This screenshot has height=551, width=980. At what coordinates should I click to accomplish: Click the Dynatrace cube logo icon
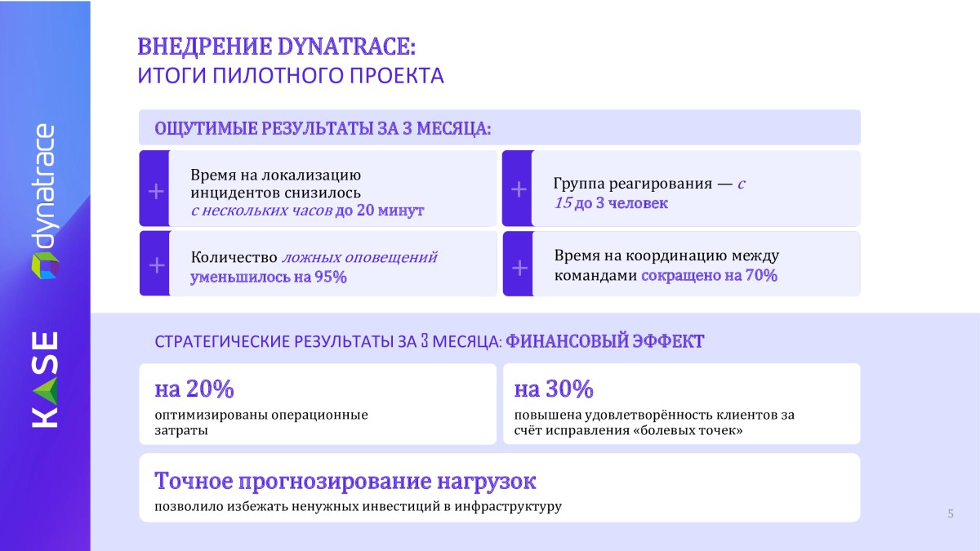pos(44,266)
